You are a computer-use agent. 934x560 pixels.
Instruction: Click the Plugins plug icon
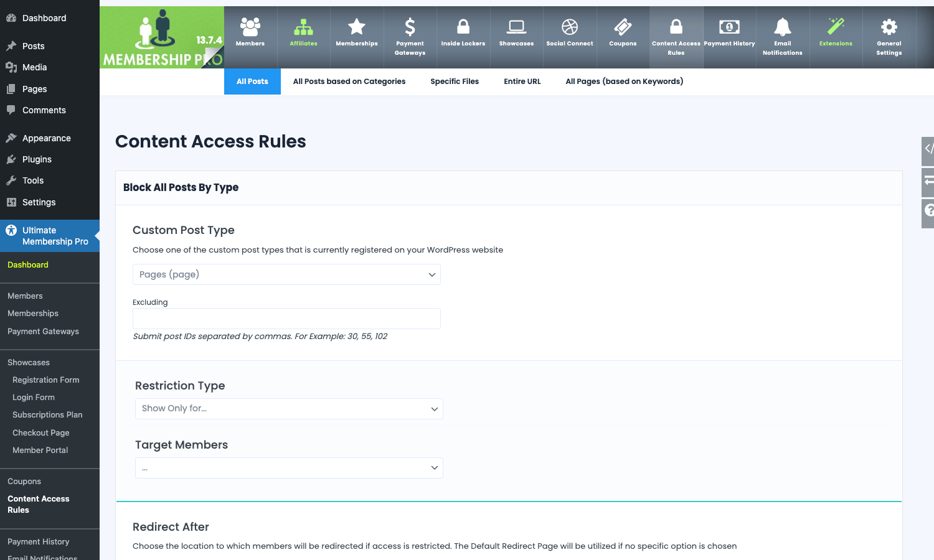(x=11, y=159)
